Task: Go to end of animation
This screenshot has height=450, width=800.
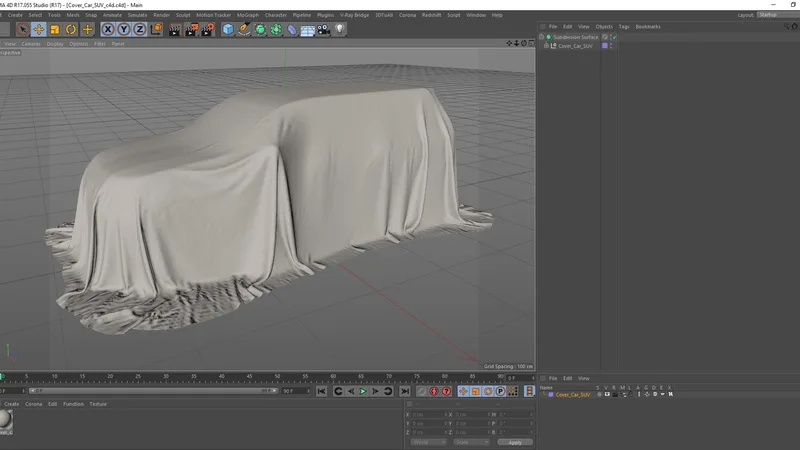Action: coord(405,391)
